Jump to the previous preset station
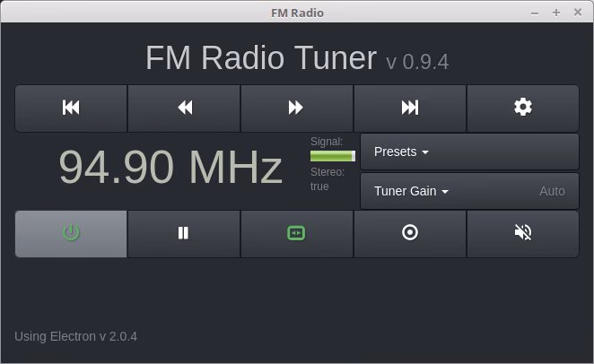Image resolution: width=594 pixels, height=364 pixels. 71,108
